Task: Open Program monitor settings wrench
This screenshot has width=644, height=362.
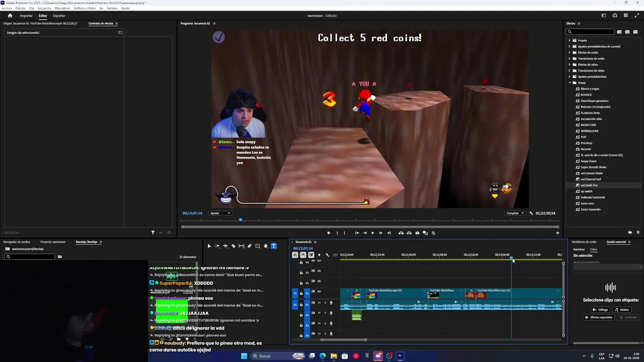Action: point(531,213)
